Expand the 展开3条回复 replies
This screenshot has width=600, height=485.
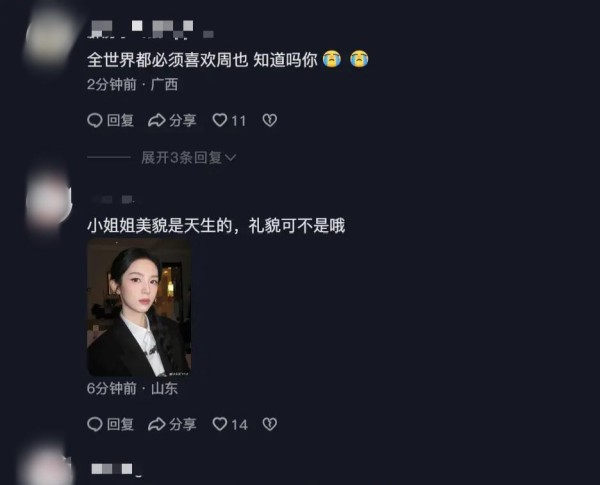[x=189, y=157]
